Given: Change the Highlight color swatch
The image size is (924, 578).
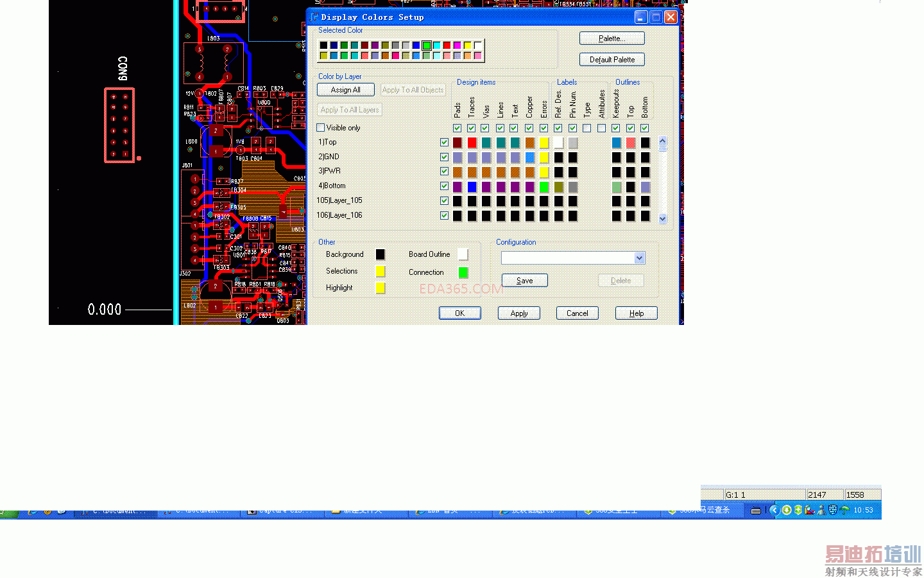Looking at the screenshot, I should pos(381,288).
